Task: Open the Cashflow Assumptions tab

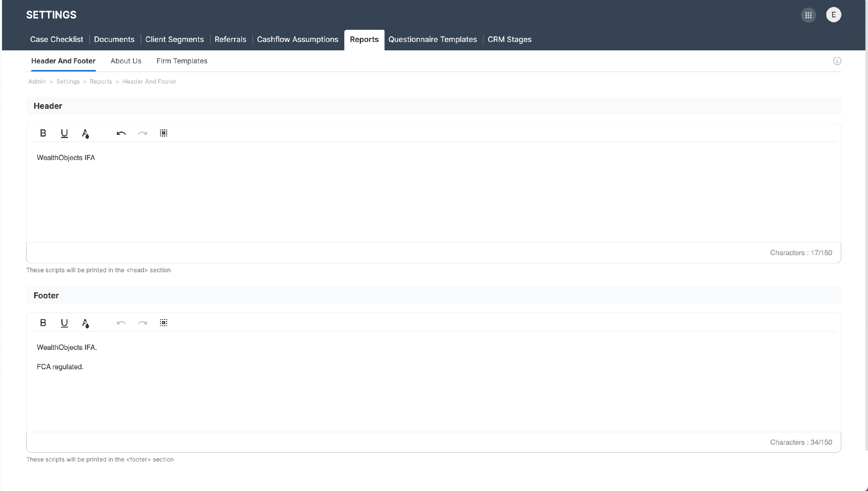Action: tap(297, 39)
